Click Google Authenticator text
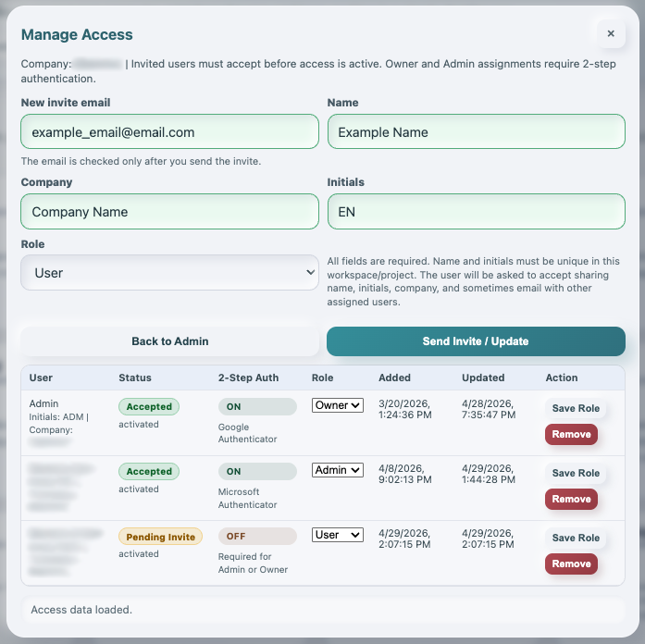The width and height of the screenshot is (645, 644). coord(248,433)
